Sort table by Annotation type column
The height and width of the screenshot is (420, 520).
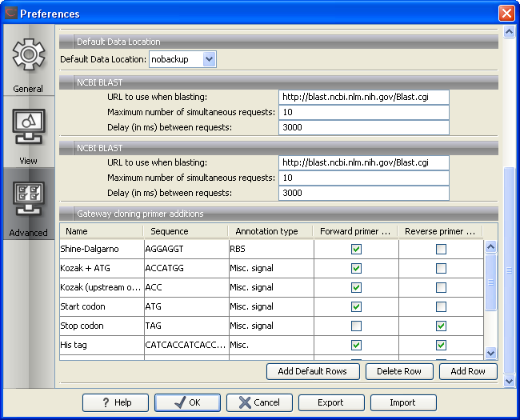271,231
